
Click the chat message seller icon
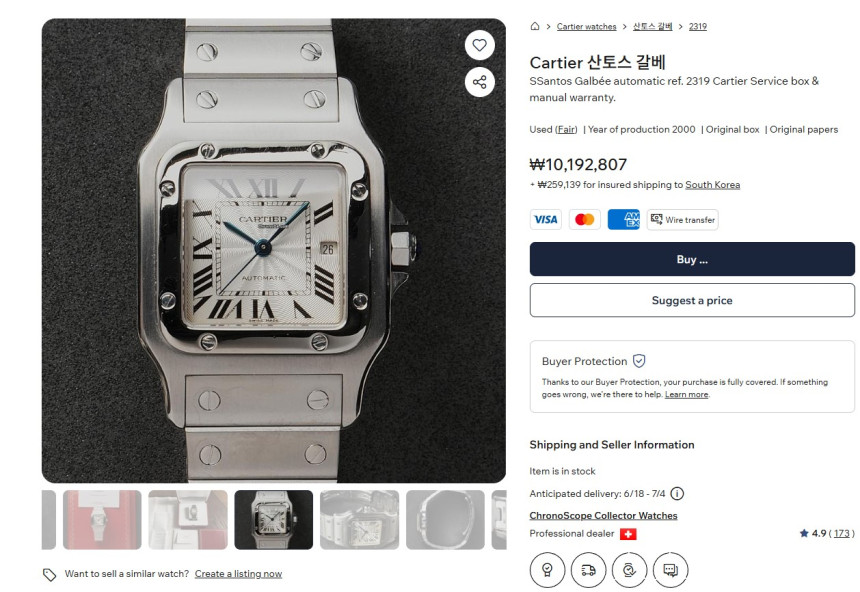[x=670, y=570]
